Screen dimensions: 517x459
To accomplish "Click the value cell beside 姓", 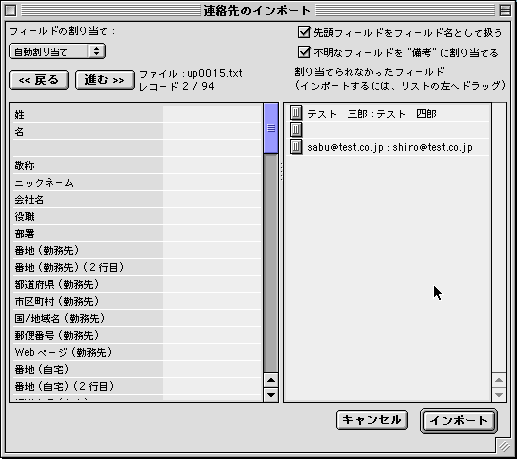I will click(x=212, y=114).
